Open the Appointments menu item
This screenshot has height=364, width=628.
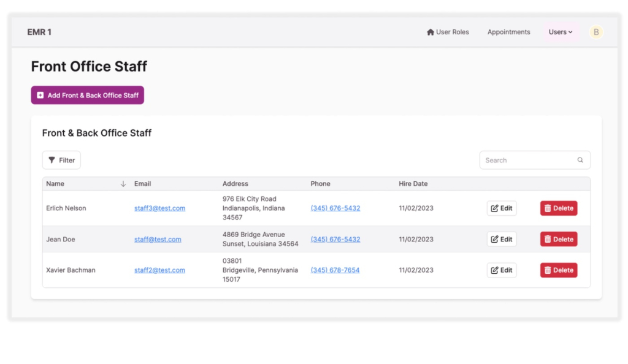coord(508,32)
